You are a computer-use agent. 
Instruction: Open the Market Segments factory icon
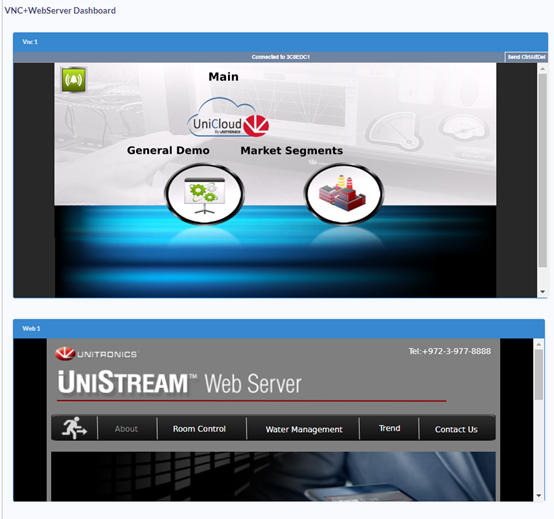tap(343, 193)
